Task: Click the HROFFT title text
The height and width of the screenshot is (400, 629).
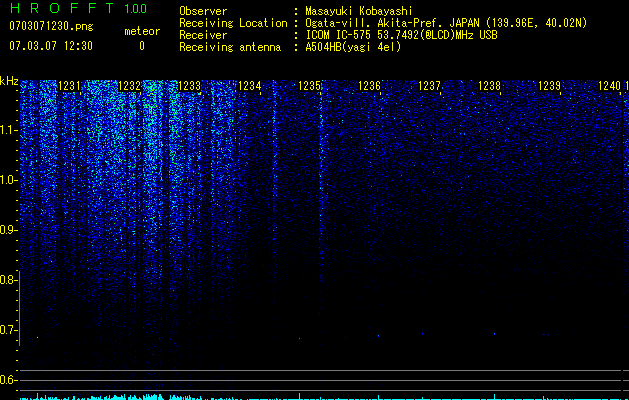Action: 62,8
